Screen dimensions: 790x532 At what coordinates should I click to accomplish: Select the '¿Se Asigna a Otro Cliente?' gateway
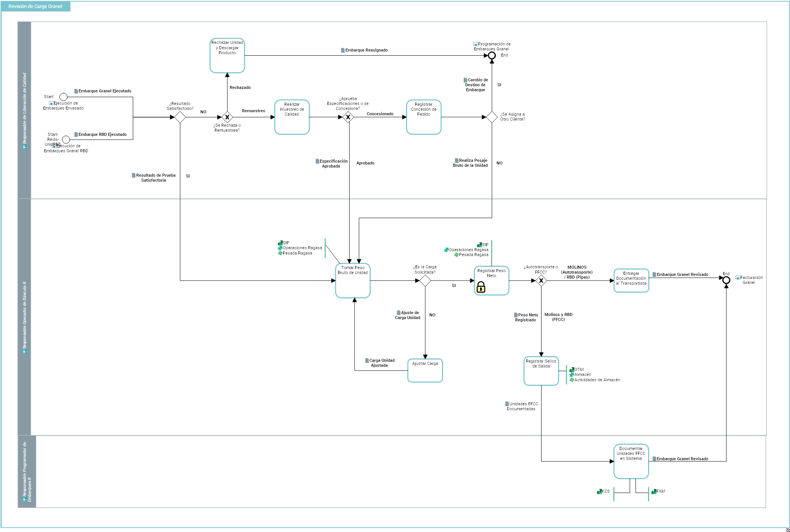[x=492, y=117]
